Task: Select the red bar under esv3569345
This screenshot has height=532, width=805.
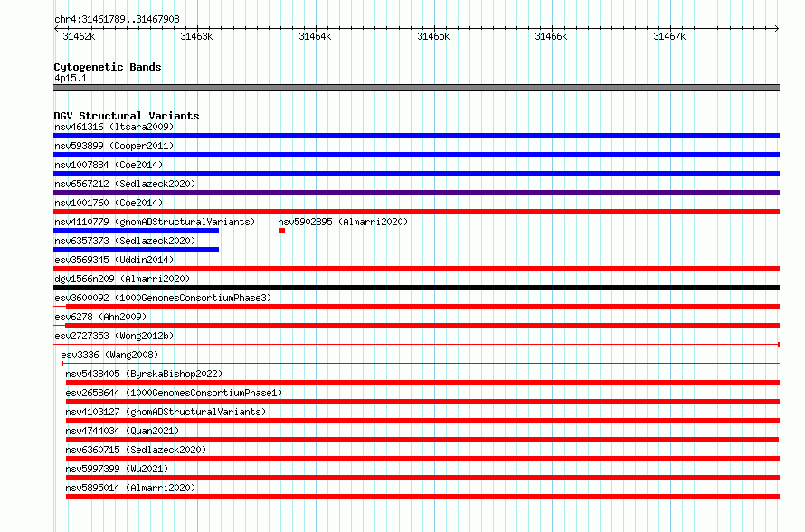Action: 416,269
